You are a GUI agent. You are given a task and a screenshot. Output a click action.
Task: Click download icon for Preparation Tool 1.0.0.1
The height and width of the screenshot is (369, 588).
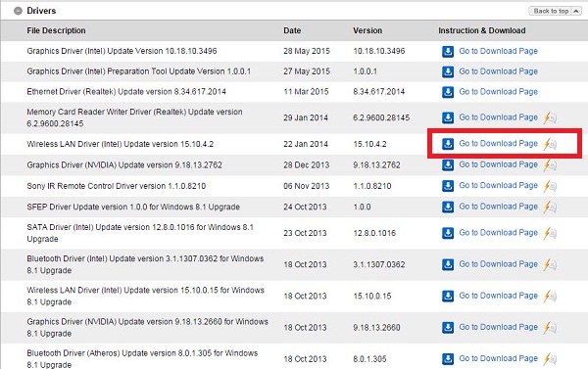(x=448, y=71)
